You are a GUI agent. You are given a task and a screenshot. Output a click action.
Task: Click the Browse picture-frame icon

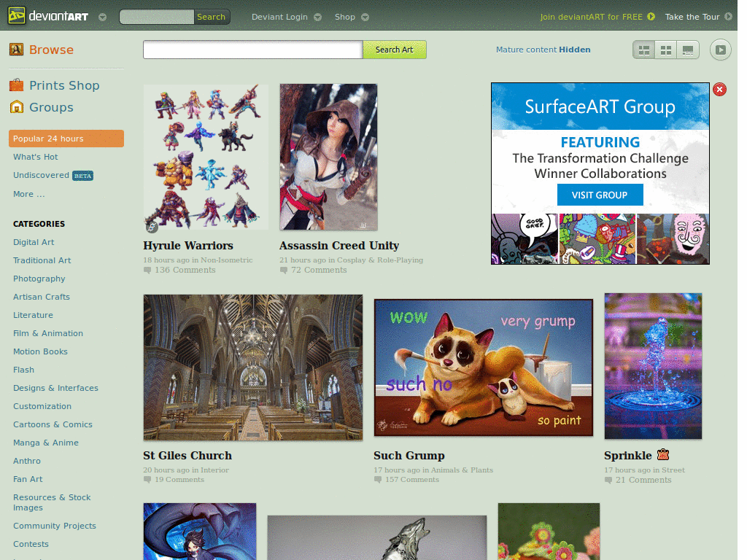click(x=16, y=49)
